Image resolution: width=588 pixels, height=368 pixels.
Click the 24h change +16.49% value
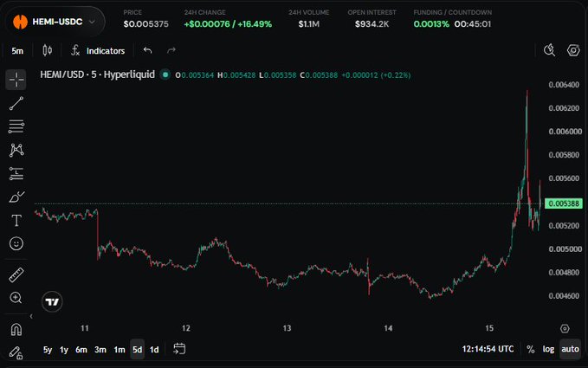tap(255, 24)
